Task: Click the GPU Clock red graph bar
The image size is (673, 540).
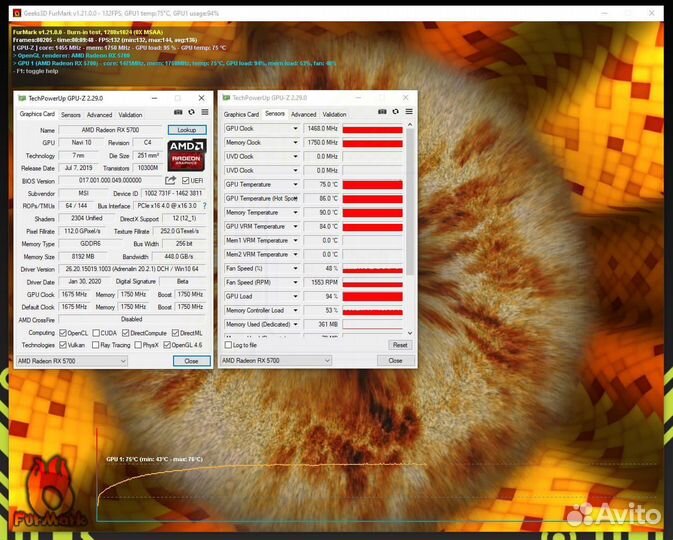Action: pos(373,129)
